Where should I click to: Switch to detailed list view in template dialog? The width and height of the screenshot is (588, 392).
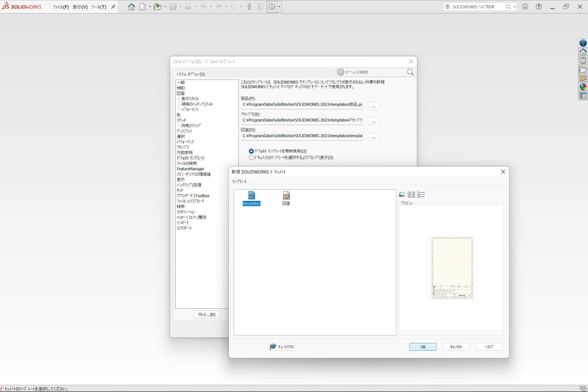(x=421, y=195)
